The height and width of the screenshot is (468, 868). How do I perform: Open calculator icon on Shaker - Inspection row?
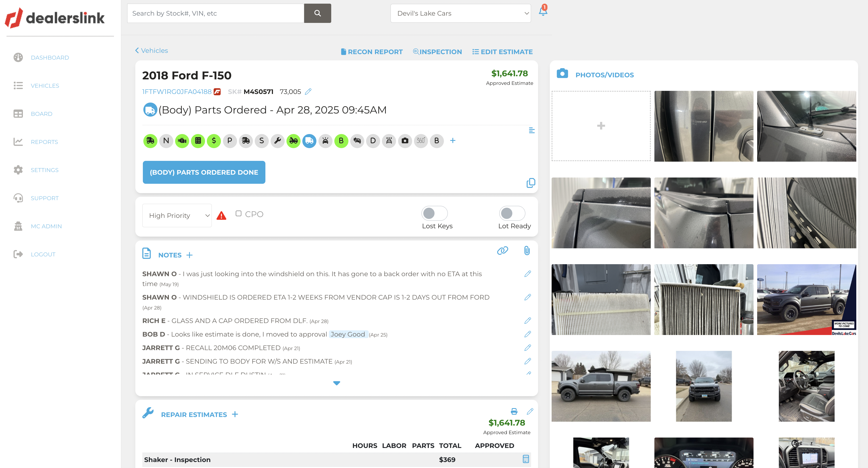click(526, 459)
